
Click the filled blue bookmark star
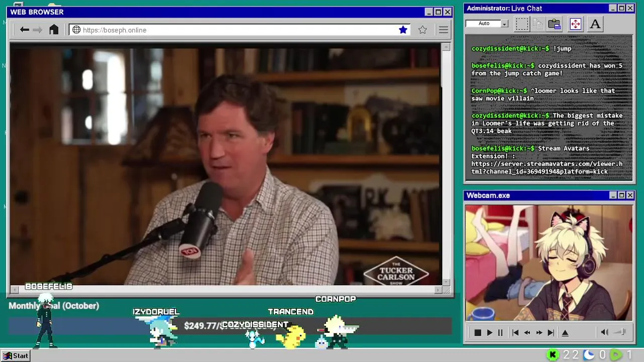(403, 30)
